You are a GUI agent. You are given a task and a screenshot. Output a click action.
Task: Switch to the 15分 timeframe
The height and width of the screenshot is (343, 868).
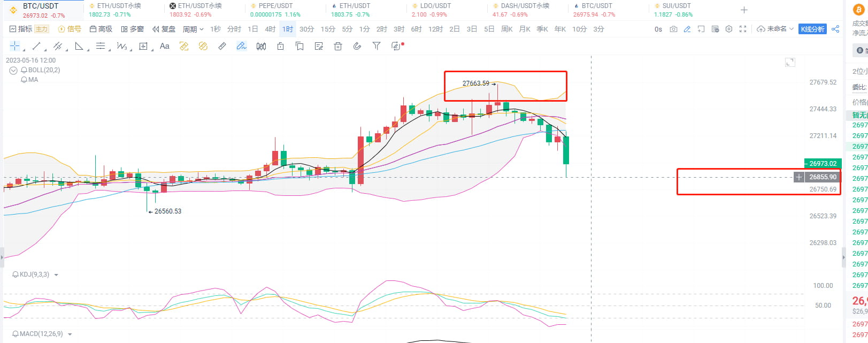point(328,29)
